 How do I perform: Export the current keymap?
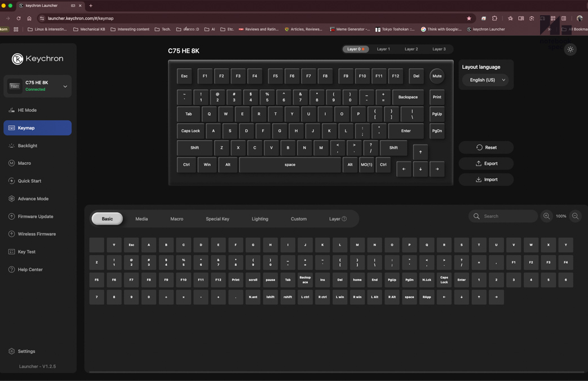485,163
